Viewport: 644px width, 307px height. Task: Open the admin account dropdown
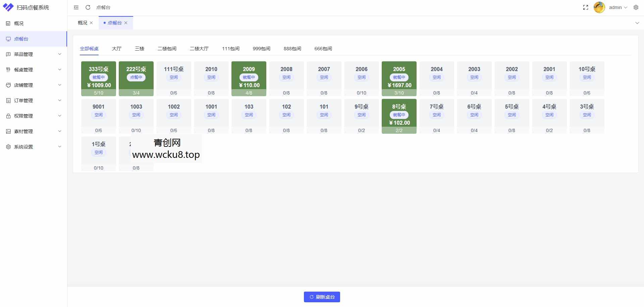[618, 7]
